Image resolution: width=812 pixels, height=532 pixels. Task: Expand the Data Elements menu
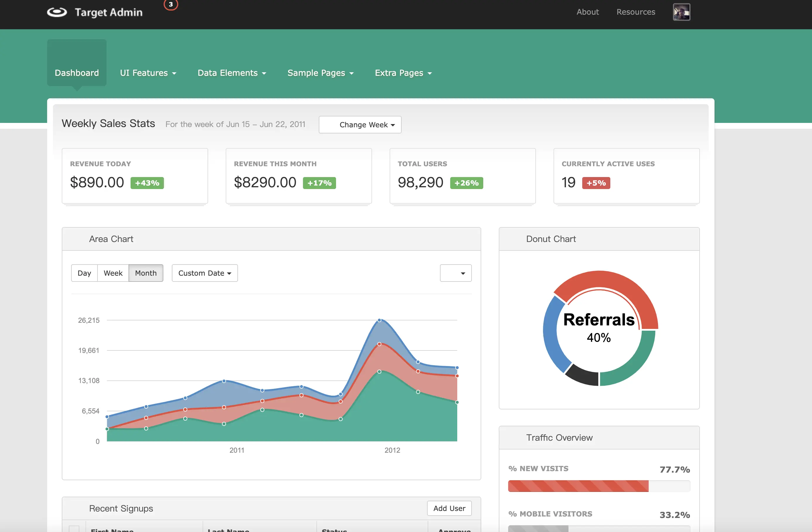point(232,73)
